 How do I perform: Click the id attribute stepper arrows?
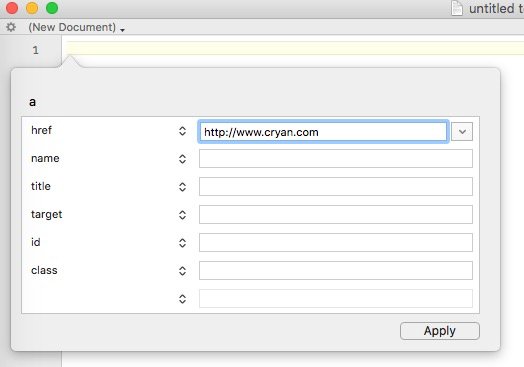182,243
